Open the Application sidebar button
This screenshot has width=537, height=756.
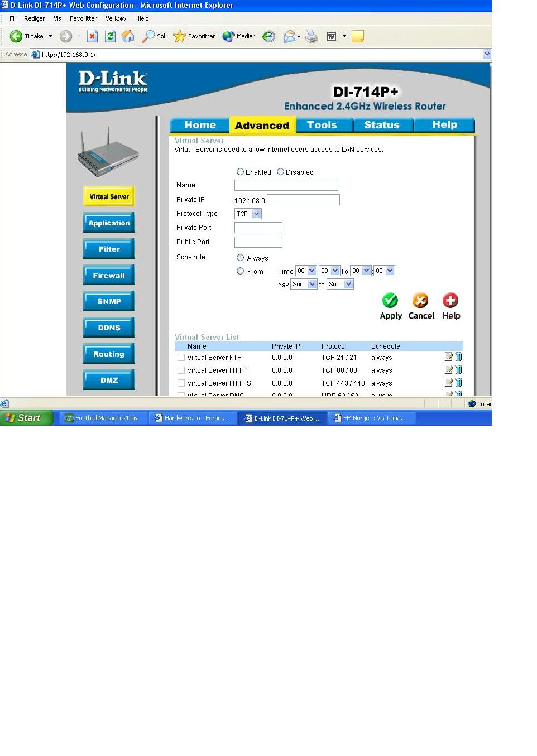click(x=109, y=223)
